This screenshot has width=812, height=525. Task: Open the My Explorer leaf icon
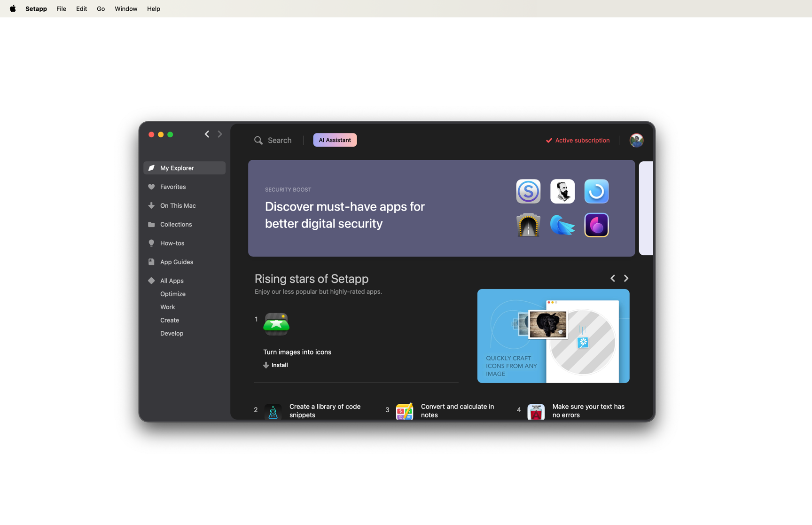pyautogui.click(x=151, y=168)
